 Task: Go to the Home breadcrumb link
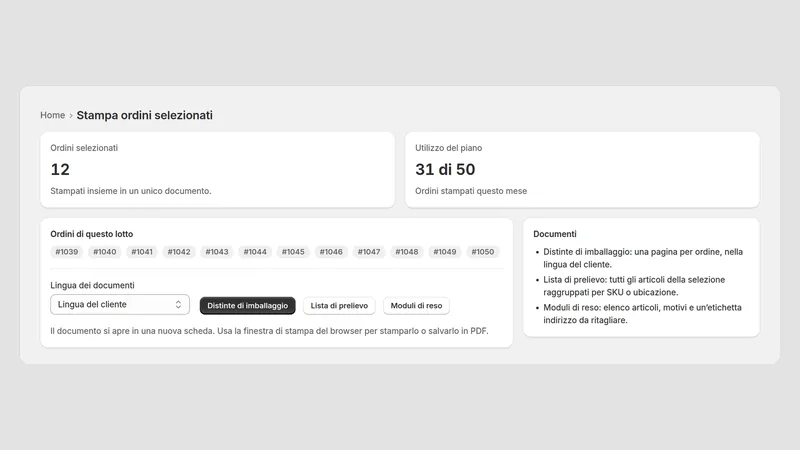[53, 115]
